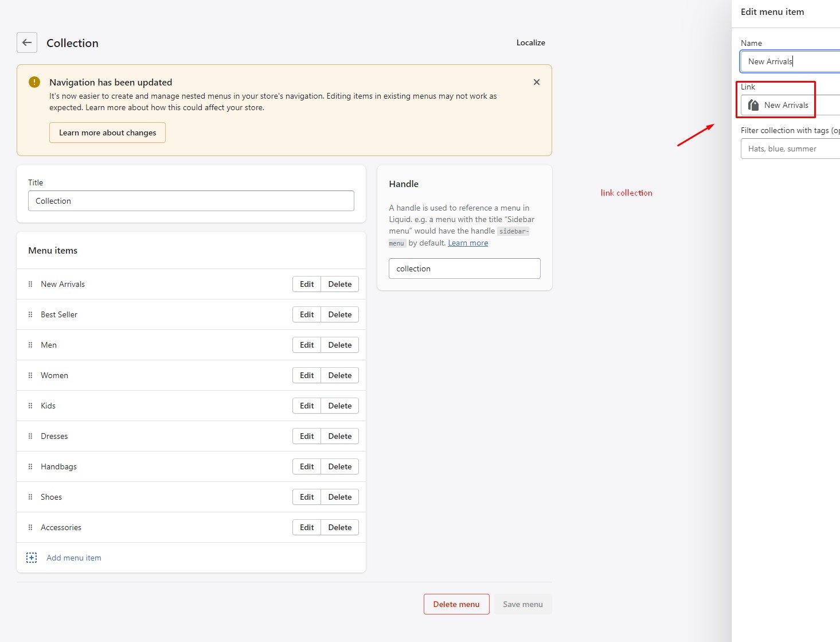Open Learn more about changes
Viewport: 840px width, 642px height.
107,133
